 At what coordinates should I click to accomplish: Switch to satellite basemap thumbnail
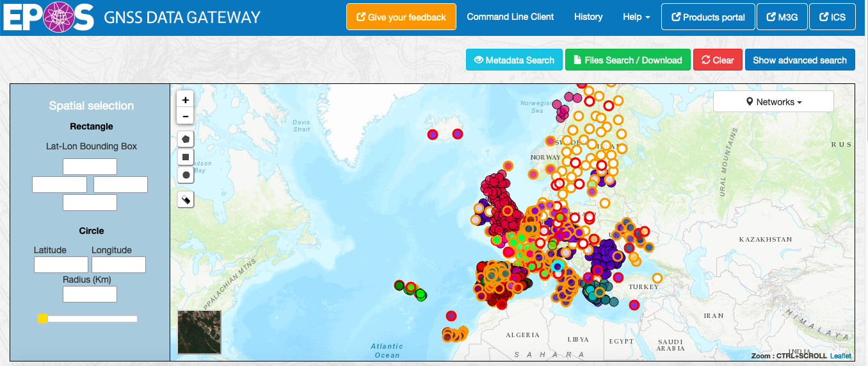[199, 332]
